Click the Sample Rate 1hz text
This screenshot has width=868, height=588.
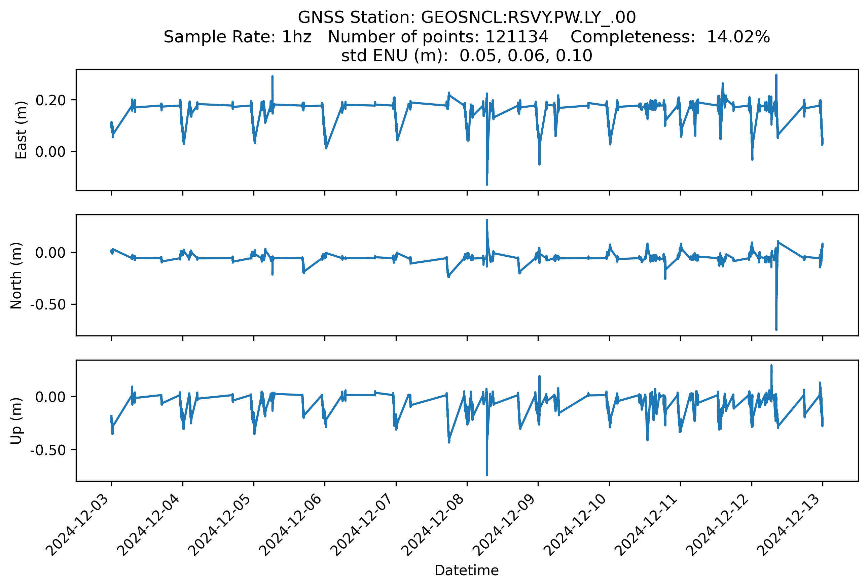coord(238,37)
